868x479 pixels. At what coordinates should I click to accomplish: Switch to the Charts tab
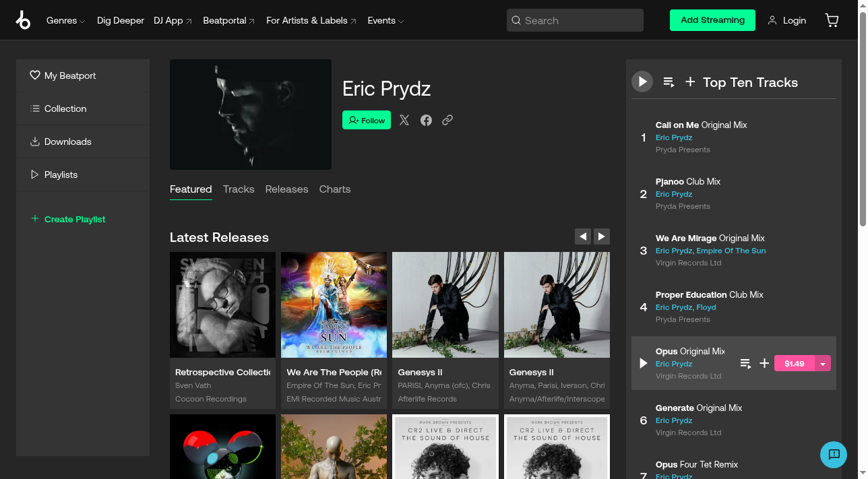coord(335,189)
